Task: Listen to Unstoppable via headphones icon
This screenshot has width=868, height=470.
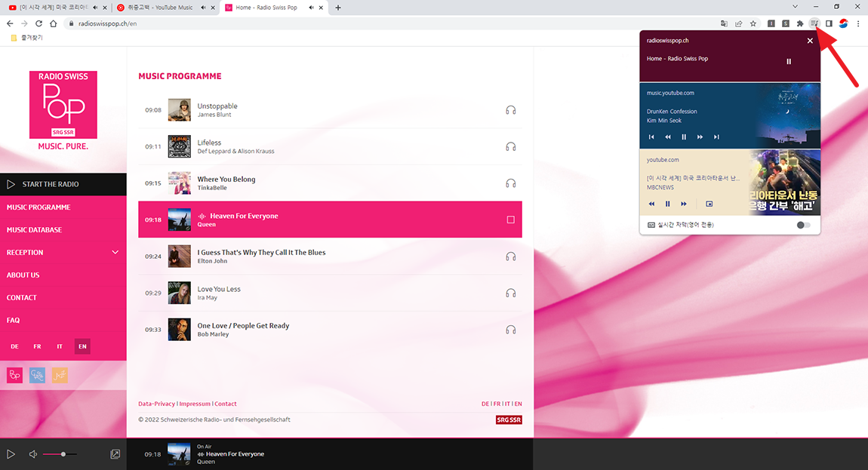Action: coord(510,110)
